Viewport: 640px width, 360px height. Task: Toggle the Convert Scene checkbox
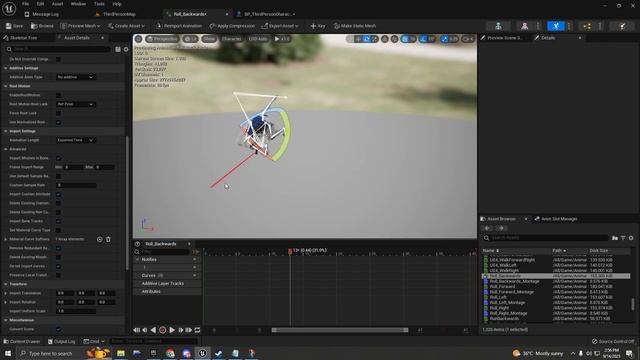pyautogui.click(x=58, y=329)
